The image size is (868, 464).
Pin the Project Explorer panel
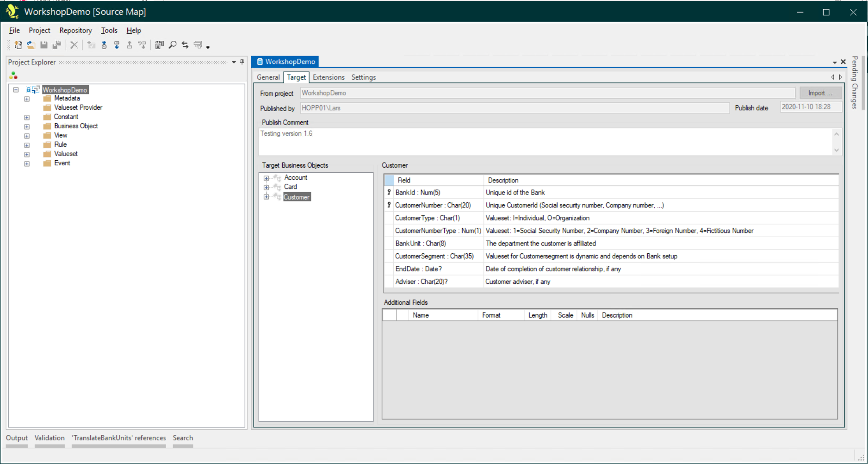click(x=242, y=62)
